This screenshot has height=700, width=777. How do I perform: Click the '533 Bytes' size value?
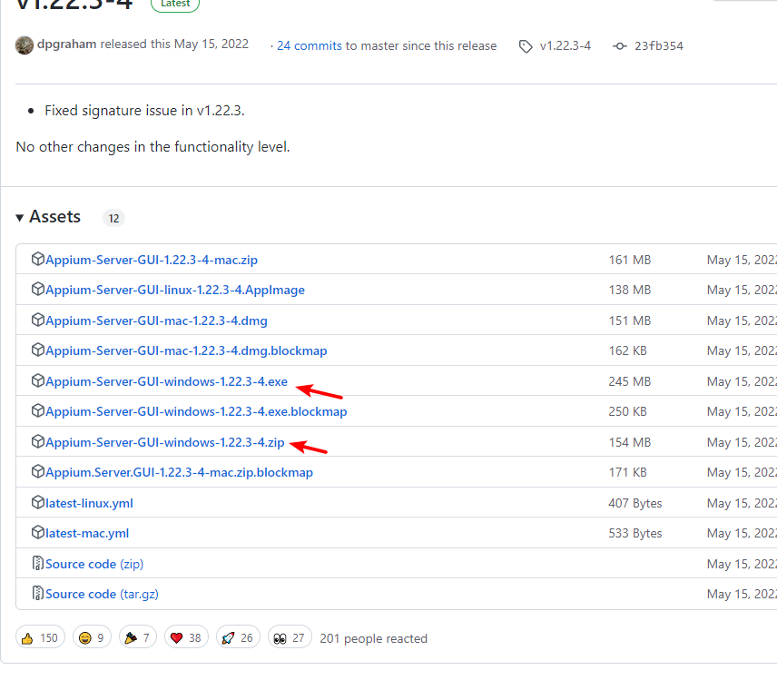(x=635, y=534)
